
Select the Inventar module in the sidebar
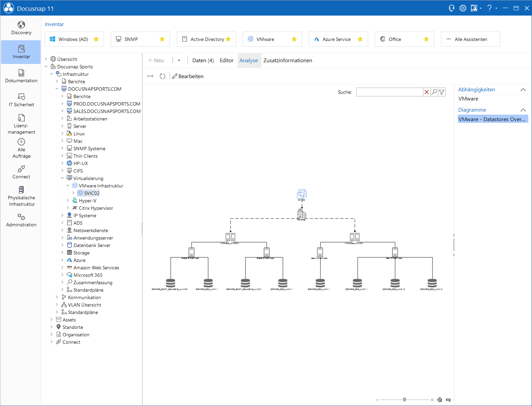click(x=21, y=52)
